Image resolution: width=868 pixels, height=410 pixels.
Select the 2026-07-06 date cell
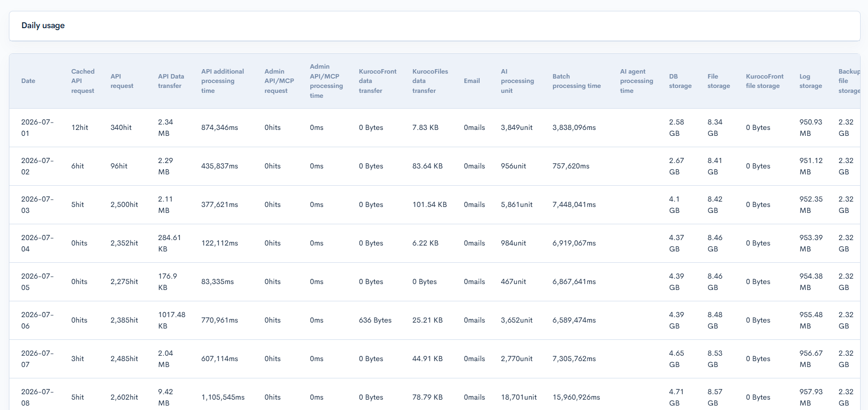pyautogui.click(x=37, y=320)
